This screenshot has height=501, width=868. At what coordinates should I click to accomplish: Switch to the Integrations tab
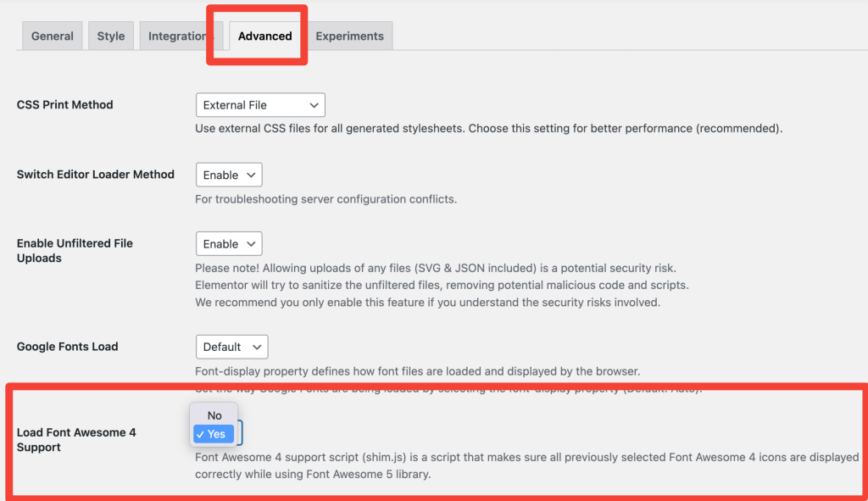[179, 36]
